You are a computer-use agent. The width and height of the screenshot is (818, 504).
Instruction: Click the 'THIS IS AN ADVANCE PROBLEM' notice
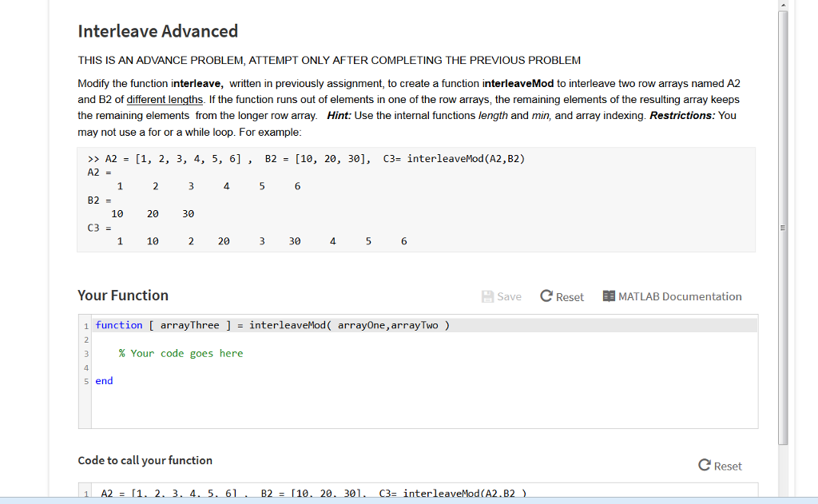(x=329, y=61)
